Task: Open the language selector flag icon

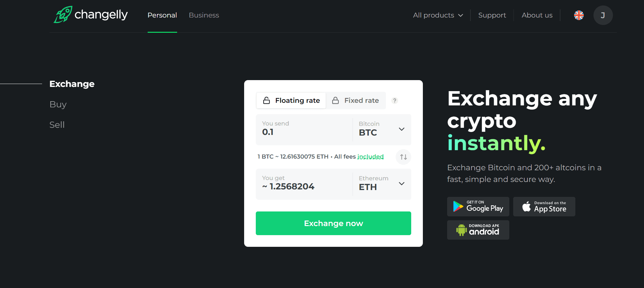Action: (x=579, y=15)
